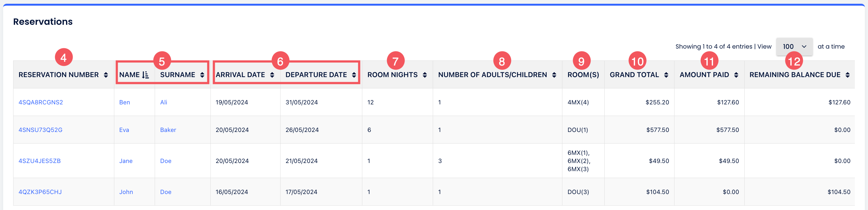Sort by Surname using its arrow icon
This screenshot has height=210, width=868.
[202, 75]
